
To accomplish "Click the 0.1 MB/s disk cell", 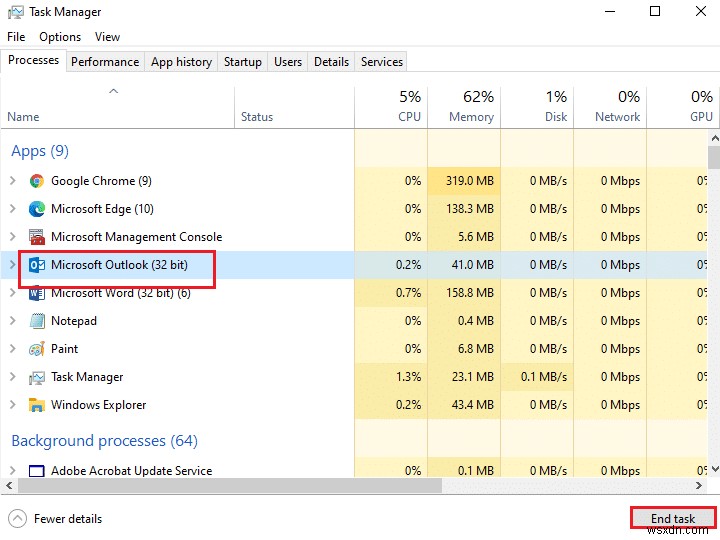I will (537, 377).
